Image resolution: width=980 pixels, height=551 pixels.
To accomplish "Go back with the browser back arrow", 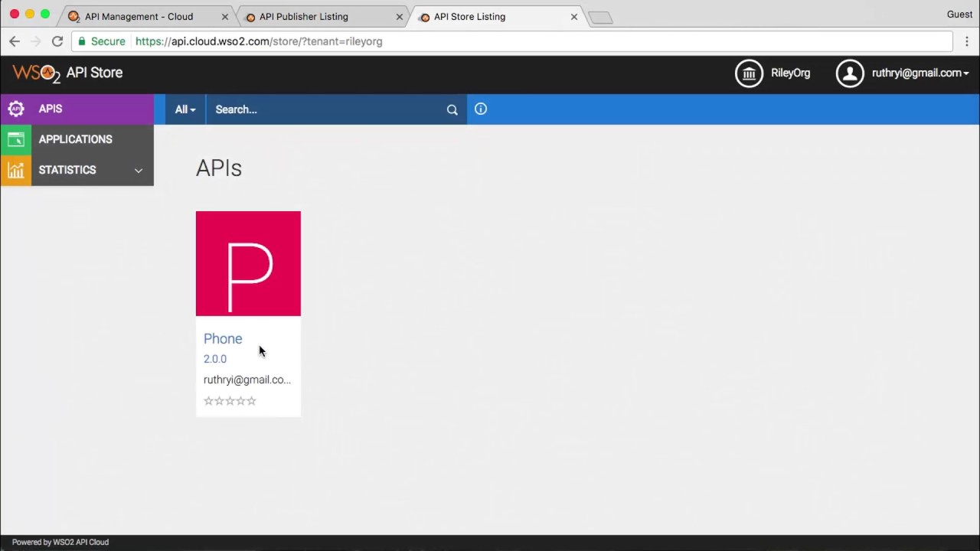I will click(x=15, y=41).
